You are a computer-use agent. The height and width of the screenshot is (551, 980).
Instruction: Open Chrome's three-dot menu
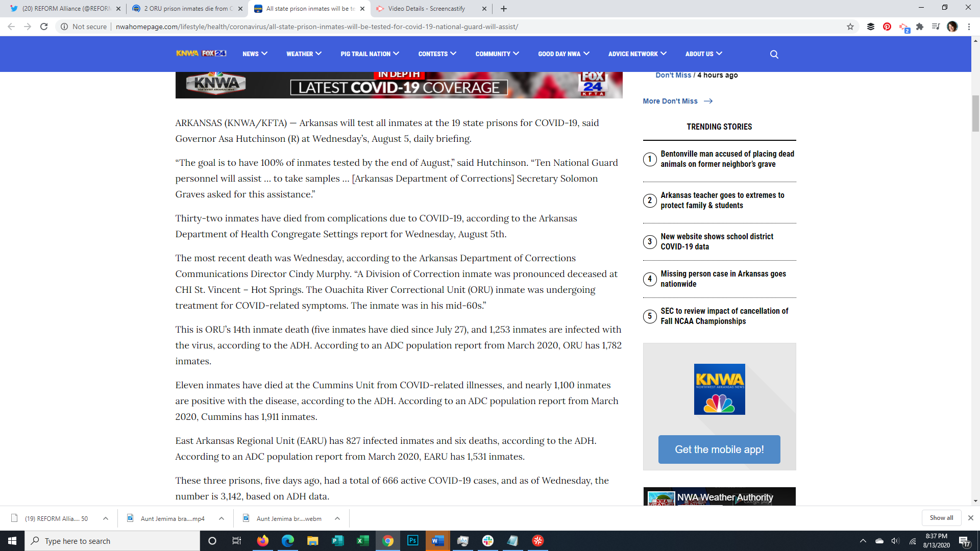(x=969, y=27)
